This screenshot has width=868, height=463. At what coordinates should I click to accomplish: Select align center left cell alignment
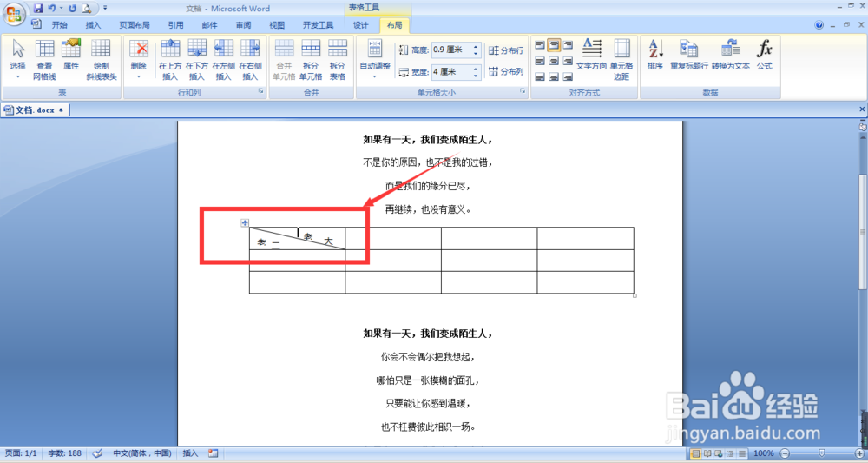[540, 61]
